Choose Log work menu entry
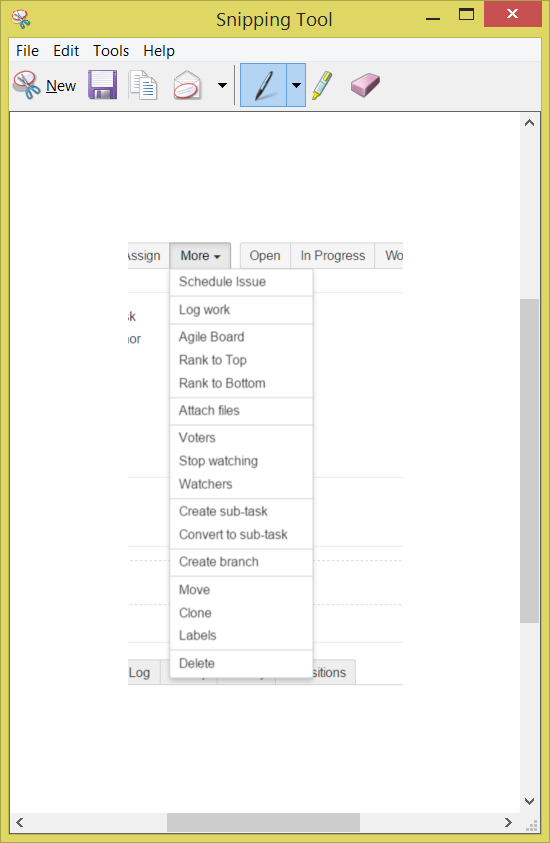The width and height of the screenshot is (550, 843). point(241,310)
